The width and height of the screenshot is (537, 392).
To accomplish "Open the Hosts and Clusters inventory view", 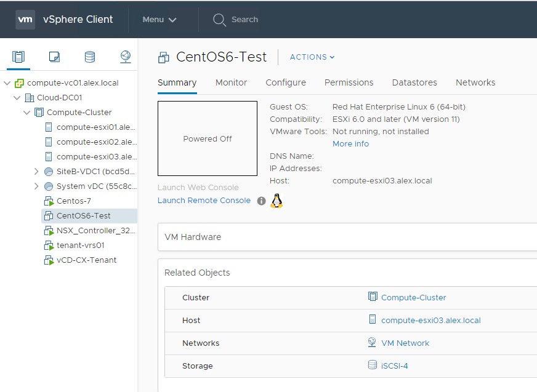I will click(18, 57).
